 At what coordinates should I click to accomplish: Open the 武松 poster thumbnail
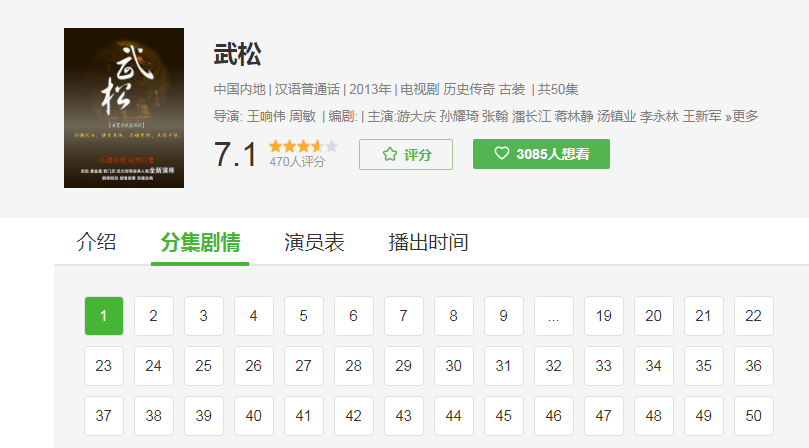(x=124, y=108)
